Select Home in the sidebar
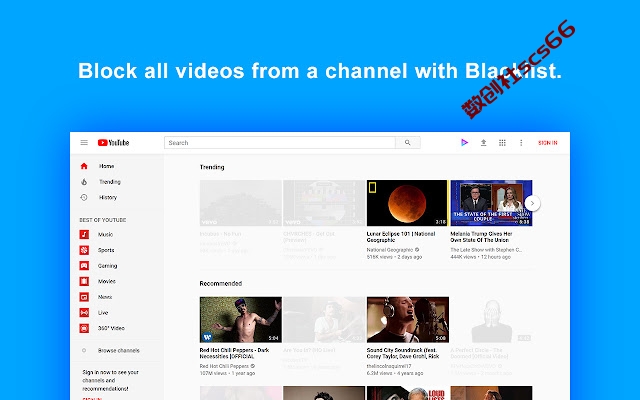640x400 pixels. pyautogui.click(x=107, y=166)
